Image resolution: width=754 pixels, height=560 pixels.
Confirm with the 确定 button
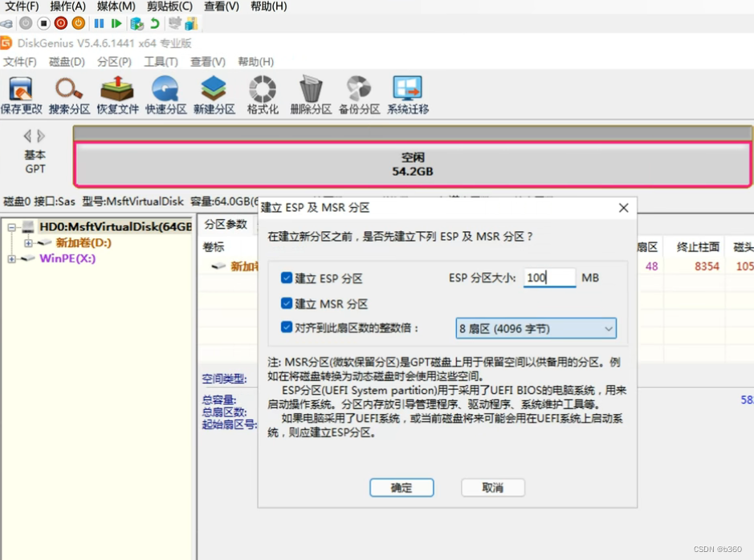coord(401,488)
